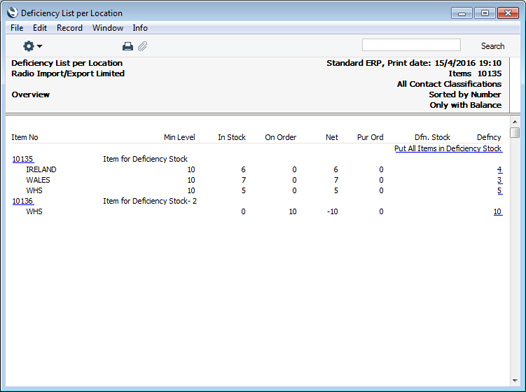The height and width of the screenshot is (392, 526).
Task: Click the 'Item for Deficiency Stock' description of 10135
Action: pos(145,159)
